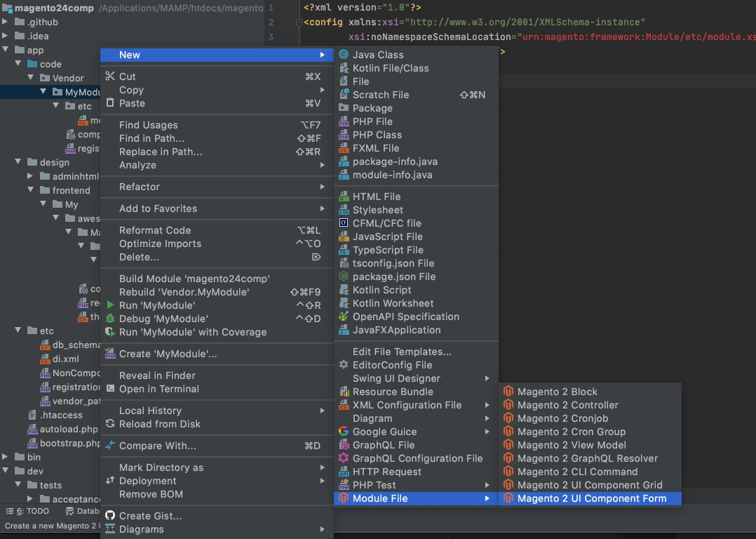756x539 pixels.
Task: Click the Magento 2 Block icon
Action: pyautogui.click(x=508, y=392)
